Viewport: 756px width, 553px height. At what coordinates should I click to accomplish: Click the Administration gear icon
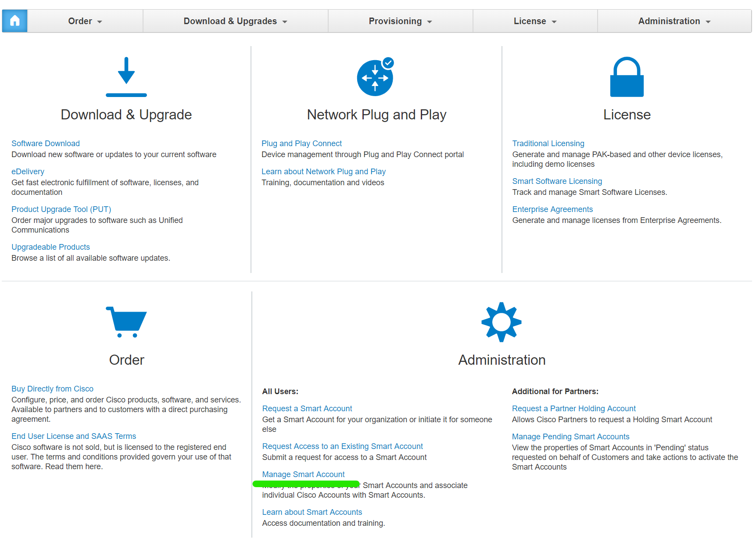(x=502, y=322)
